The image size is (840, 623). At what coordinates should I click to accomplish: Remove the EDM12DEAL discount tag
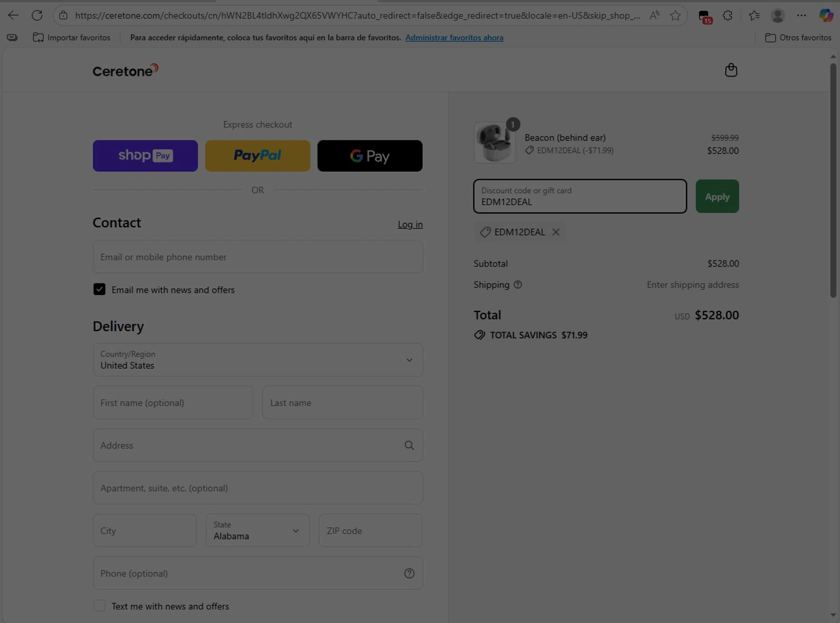[556, 232]
